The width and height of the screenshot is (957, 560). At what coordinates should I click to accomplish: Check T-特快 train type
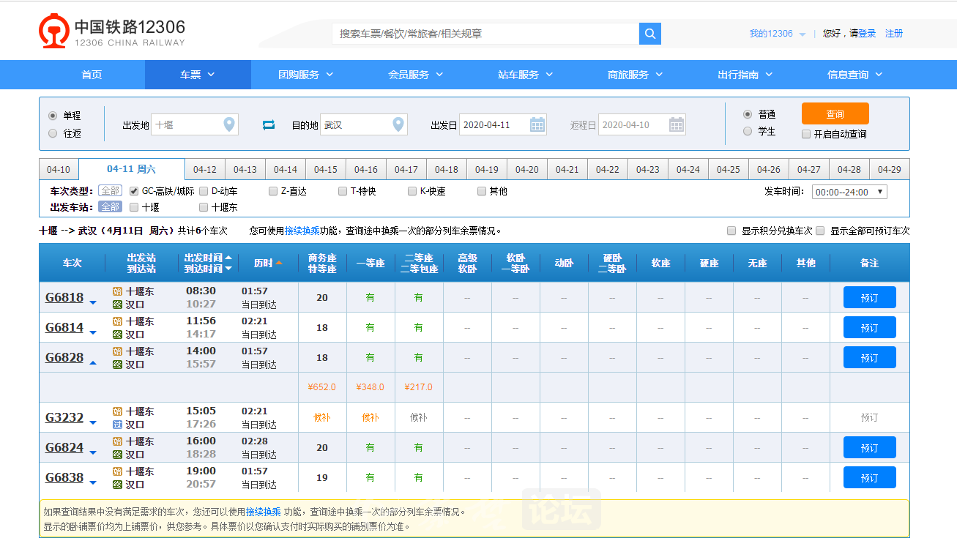(343, 191)
